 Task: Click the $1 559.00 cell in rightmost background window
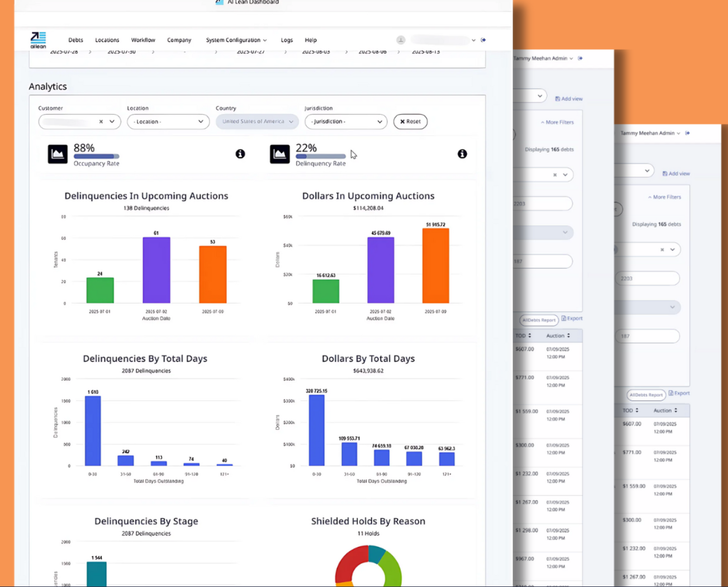point(634,486)
